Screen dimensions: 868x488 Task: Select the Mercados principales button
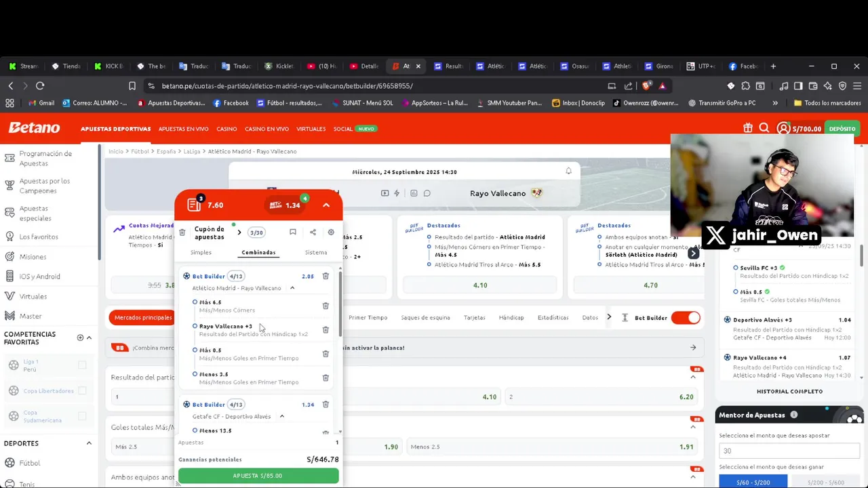(x=142, y=317)
